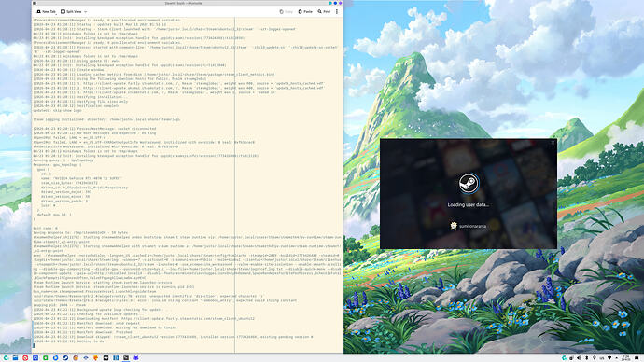This screenshot has height=362, width=644.
Task: Show hidden system tray icons arrow
Action: pos(617,358)
